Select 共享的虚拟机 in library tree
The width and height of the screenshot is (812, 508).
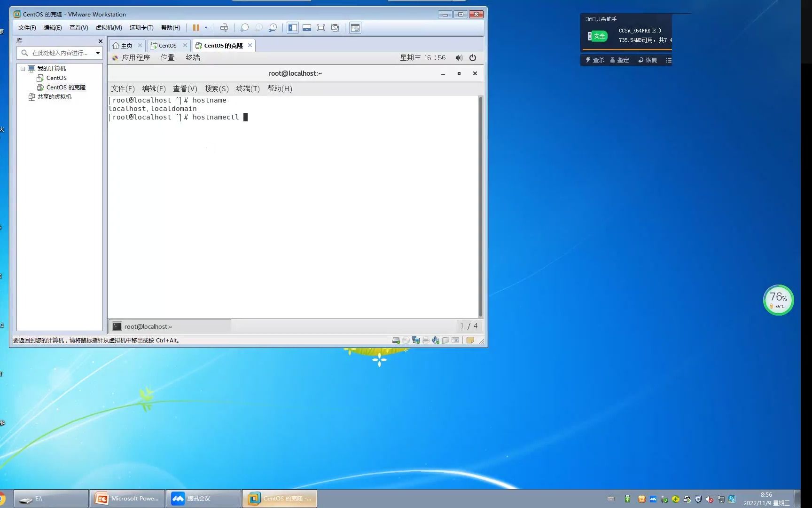(55, 97)
